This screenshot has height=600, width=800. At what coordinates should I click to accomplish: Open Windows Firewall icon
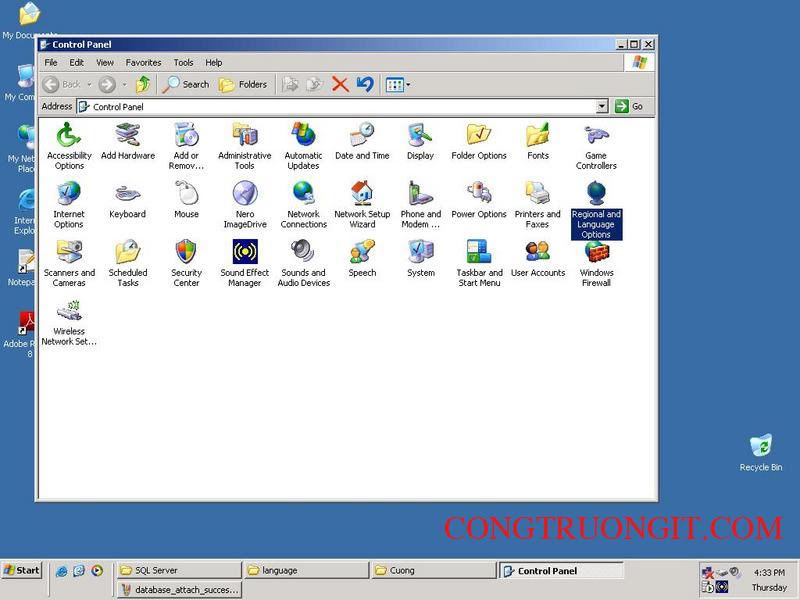coord(596,263)
